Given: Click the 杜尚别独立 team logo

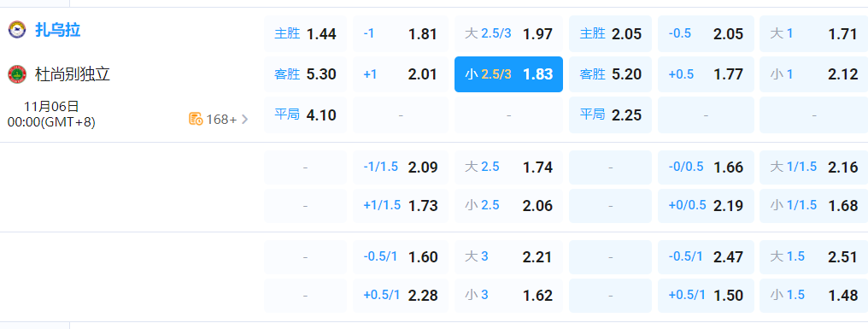Looking at the screenshot, I should click(x=17, y=74).
